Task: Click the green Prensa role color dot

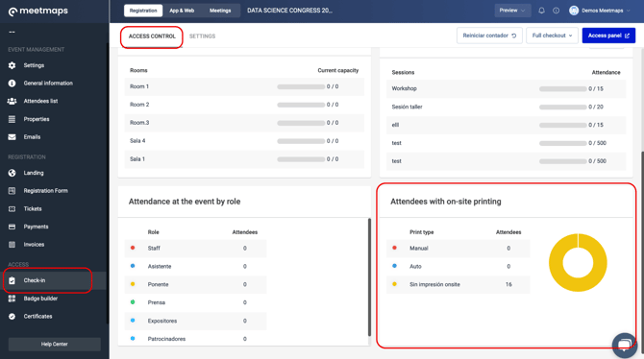Action: pos(133,302)
